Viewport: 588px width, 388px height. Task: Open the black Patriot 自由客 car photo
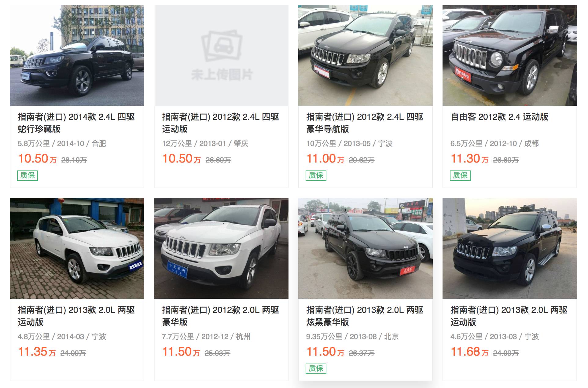(x=510, y=55)
